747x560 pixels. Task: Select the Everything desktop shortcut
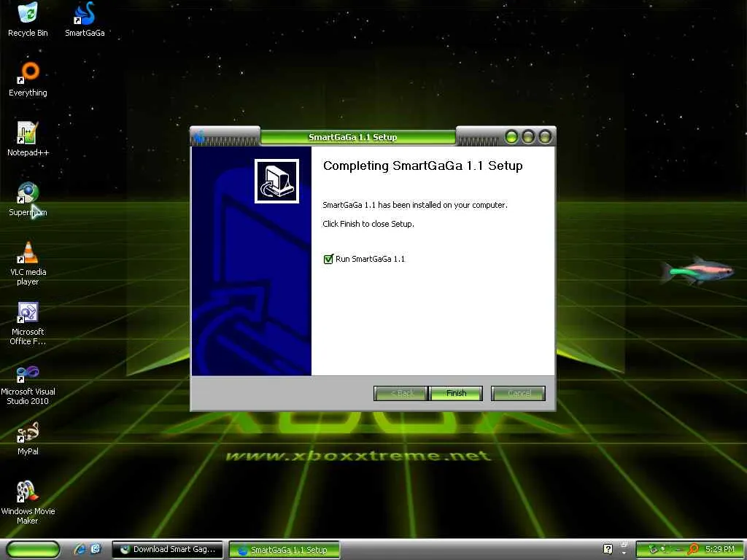click(x=28, y=79)
